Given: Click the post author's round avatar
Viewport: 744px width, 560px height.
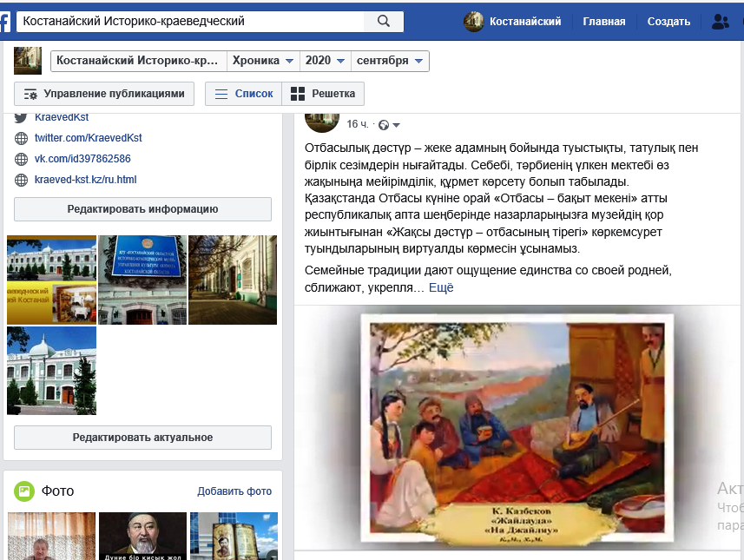Looking at the screenshot, I should [322, 122].
